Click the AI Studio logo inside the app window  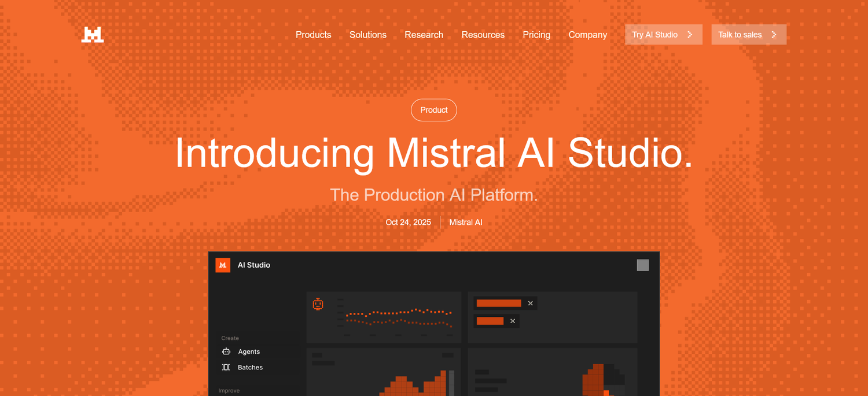[223, 265]
